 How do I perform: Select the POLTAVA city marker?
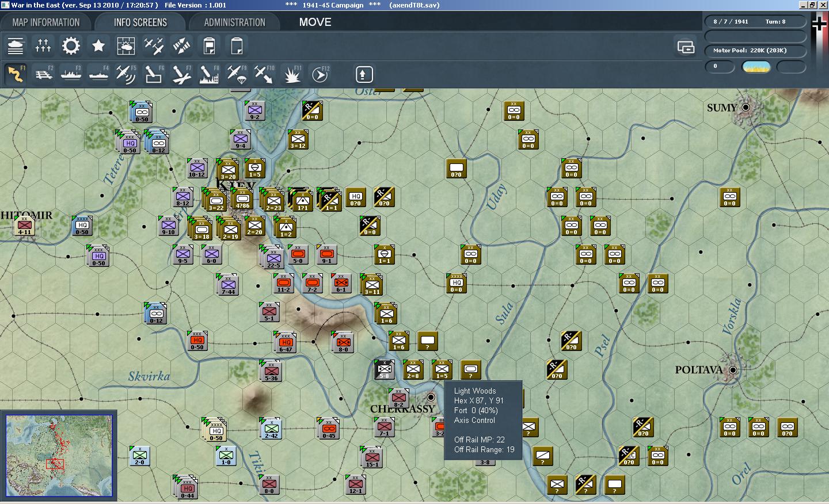tap(733, 370)
